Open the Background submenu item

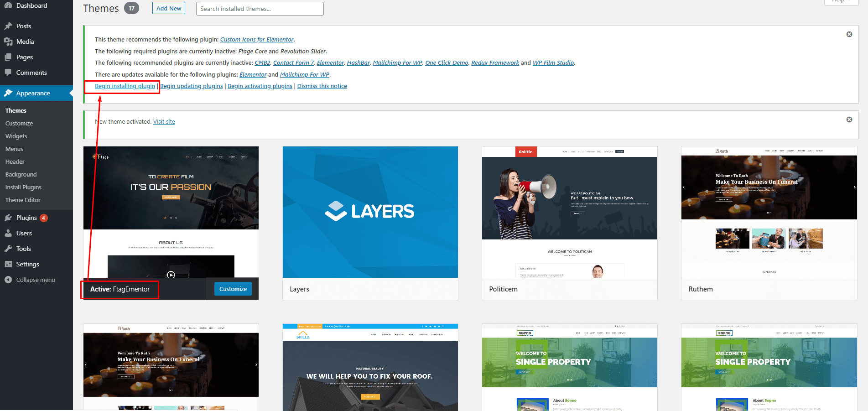(x=21, y=174)
